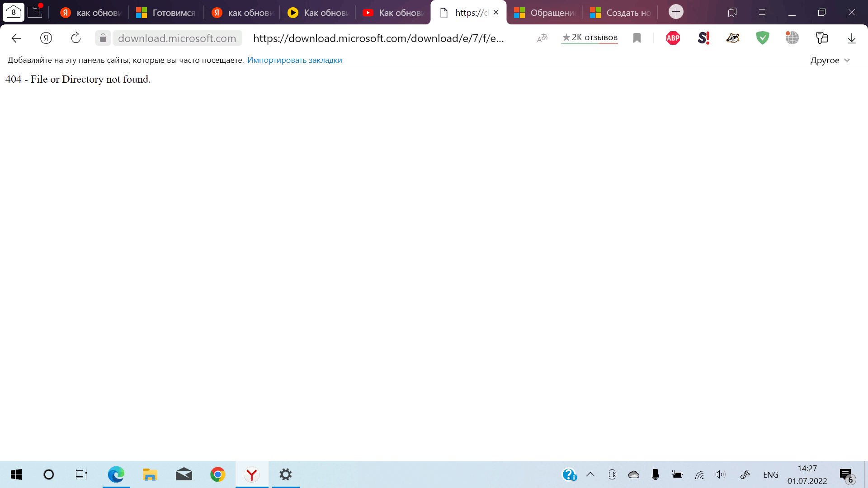This screenshot has height=488, width=868.
Task: Click the bird-shaped extension icon
Action: [733, 38]
